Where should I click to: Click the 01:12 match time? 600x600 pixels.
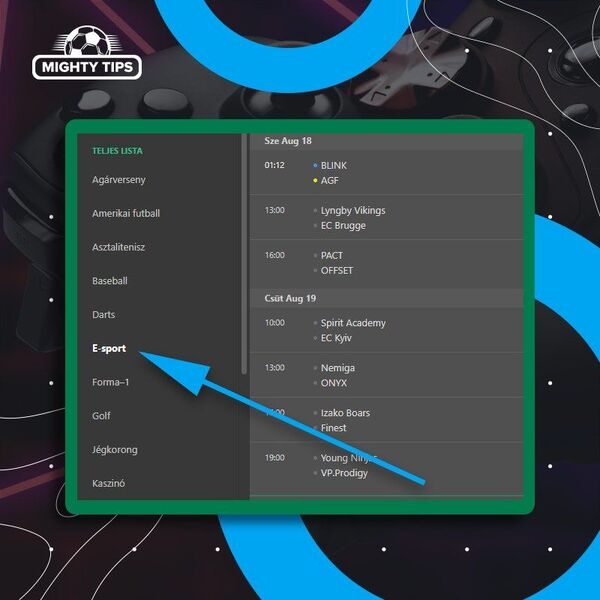coord(274,165)
